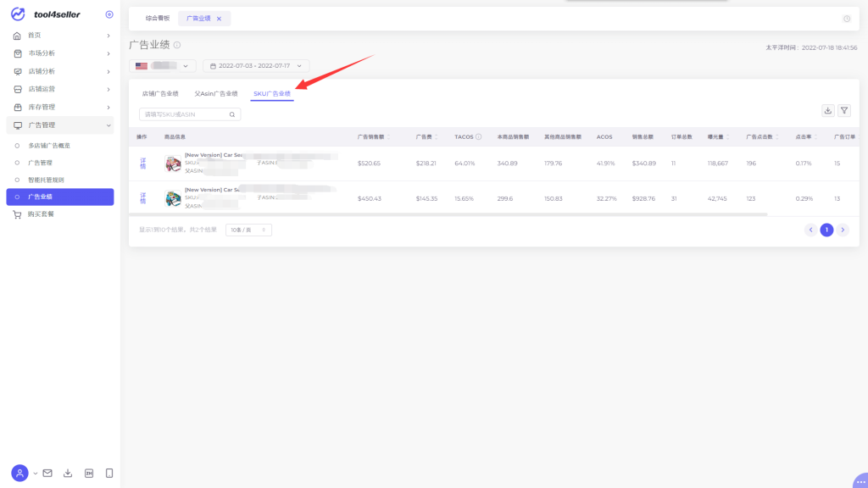Open the mobile phone icon in sidebar footer
The height and width of the screenshot is (488, 868).
pyautogui.click(x=109, y=473)
